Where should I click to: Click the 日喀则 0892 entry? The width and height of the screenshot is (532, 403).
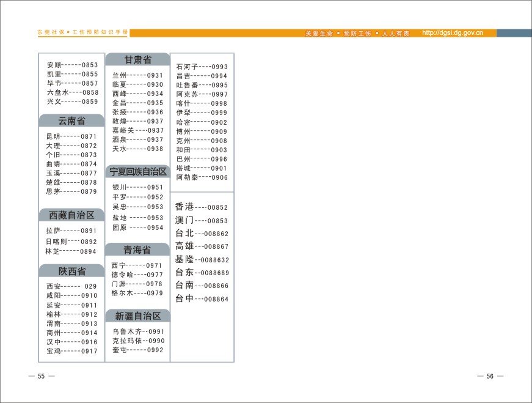[71, 242]
